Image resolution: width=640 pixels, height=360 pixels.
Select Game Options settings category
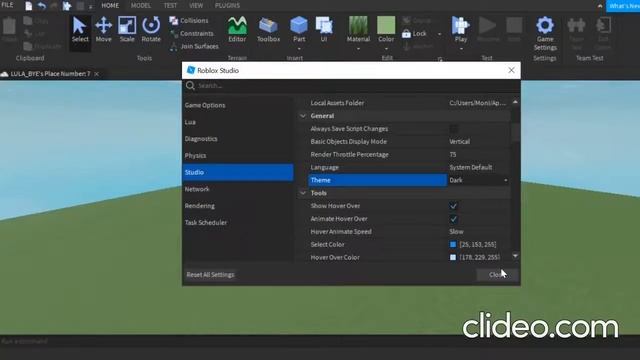point(238,105)
